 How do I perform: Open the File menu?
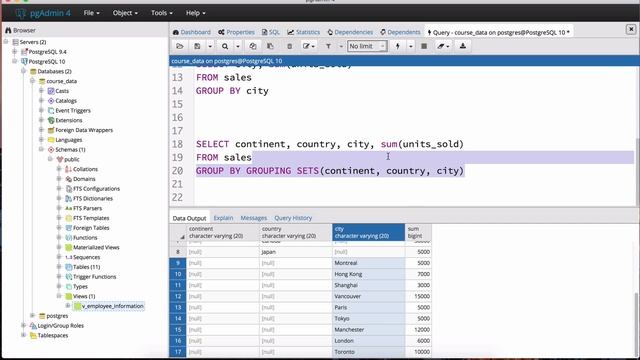point(91,13)
